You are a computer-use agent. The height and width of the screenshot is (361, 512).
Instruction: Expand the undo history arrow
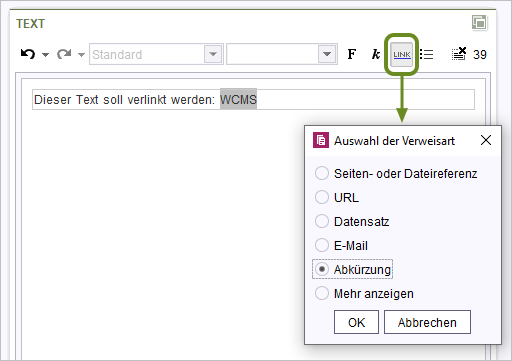pos(45,55)
